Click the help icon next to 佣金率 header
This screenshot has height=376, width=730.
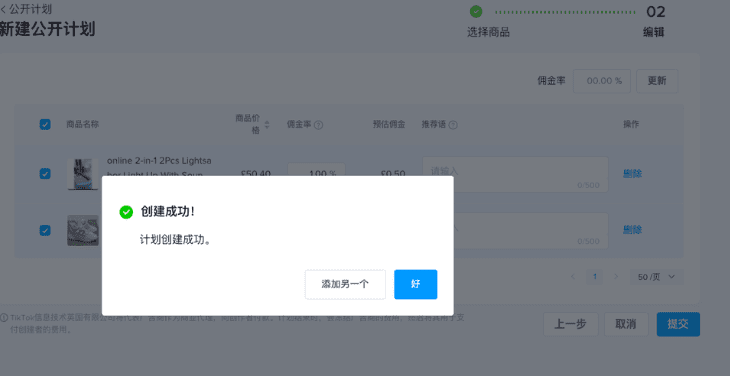pos(318,125)
